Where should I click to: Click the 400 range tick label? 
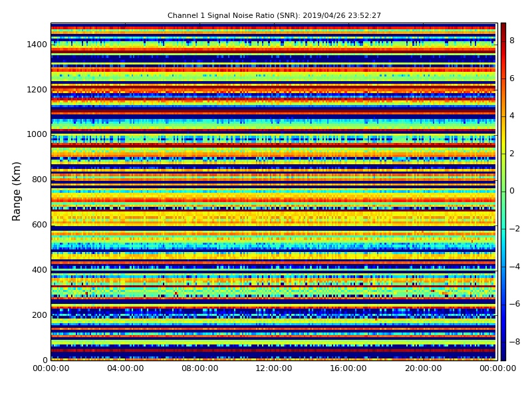tap(40, 270)
